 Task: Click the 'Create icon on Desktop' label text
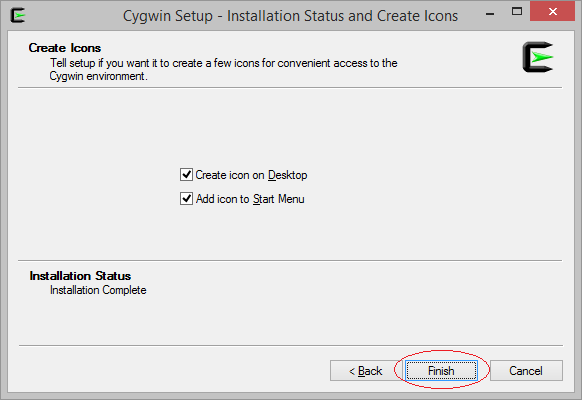tap(251, 175)
